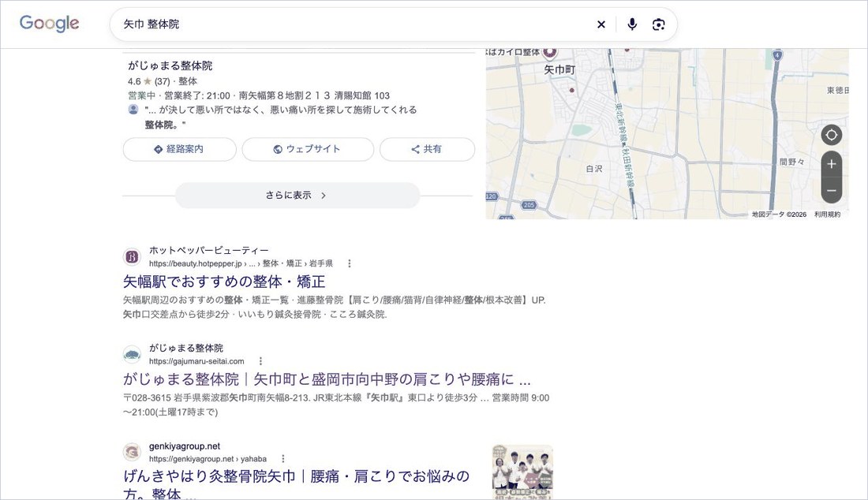
Task: Click the 4.6 star rating with 37 reviews
Action: click(x=149, y=81)
